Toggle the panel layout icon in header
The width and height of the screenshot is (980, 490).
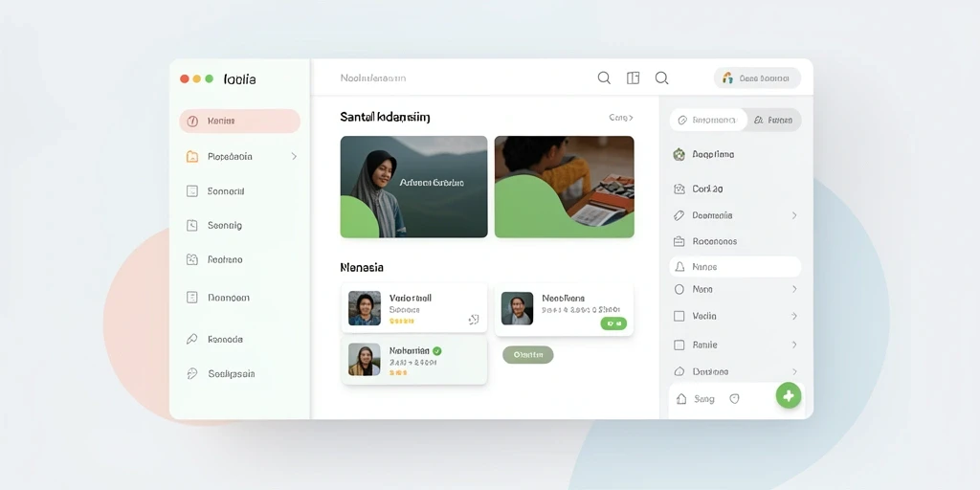pos(634,78)
